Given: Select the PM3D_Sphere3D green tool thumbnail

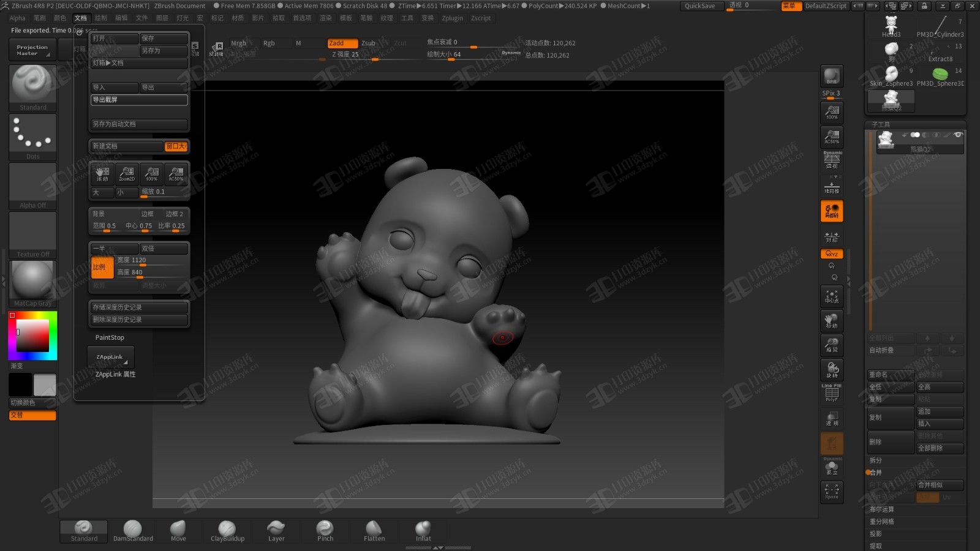Looking at the screenshot, I should click(940, 76).
